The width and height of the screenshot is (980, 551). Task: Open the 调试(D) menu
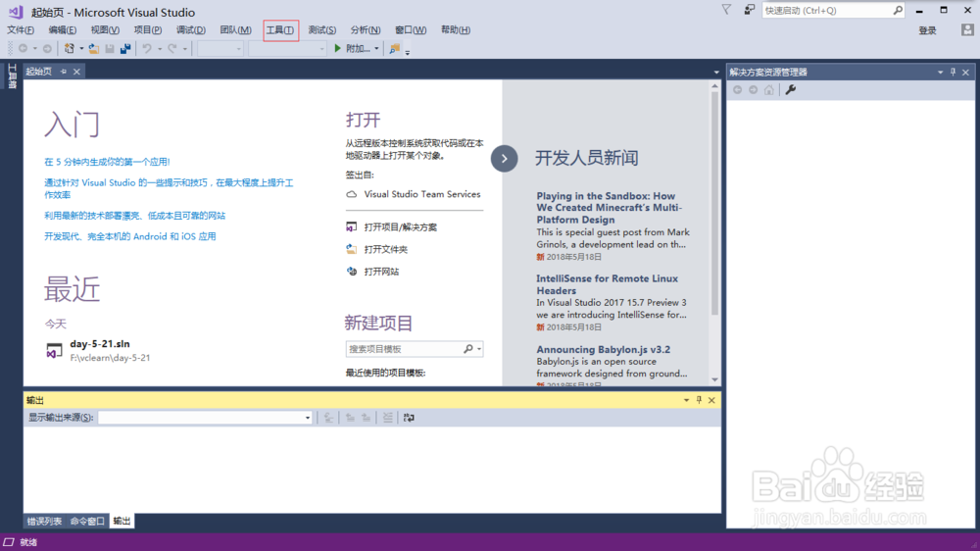191,30
